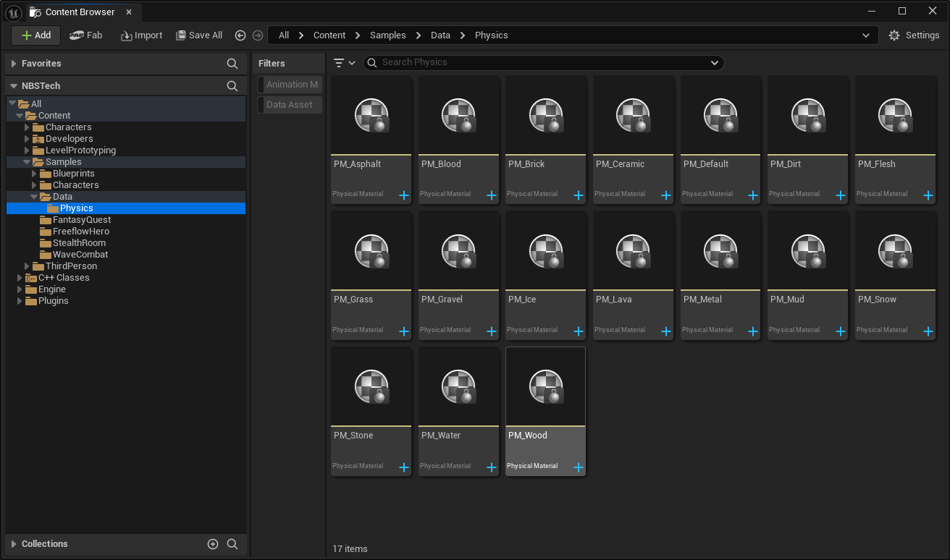
Task: Expand the ThirdPerson folder
Action: click(28, 266)
